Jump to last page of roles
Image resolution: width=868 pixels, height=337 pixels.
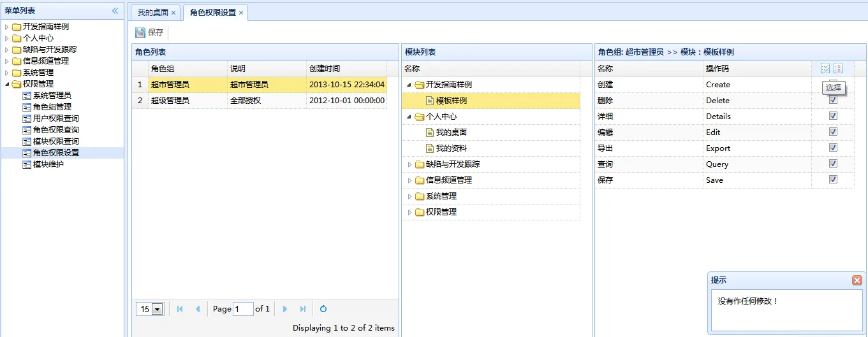[x=303, y=309]
